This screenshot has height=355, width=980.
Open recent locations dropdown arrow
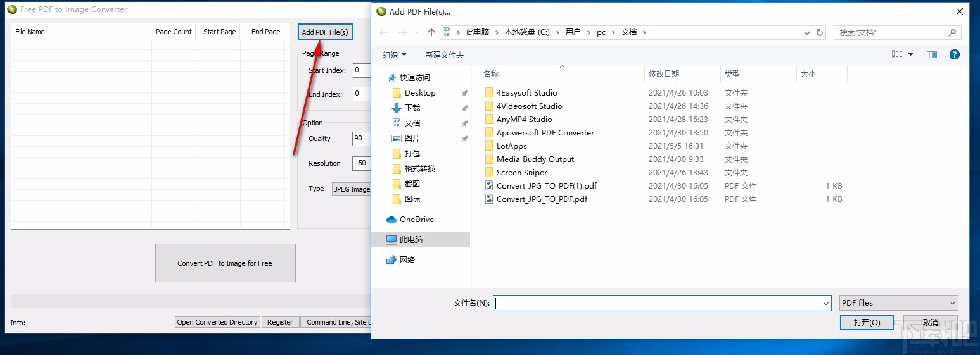coord(417,32)
